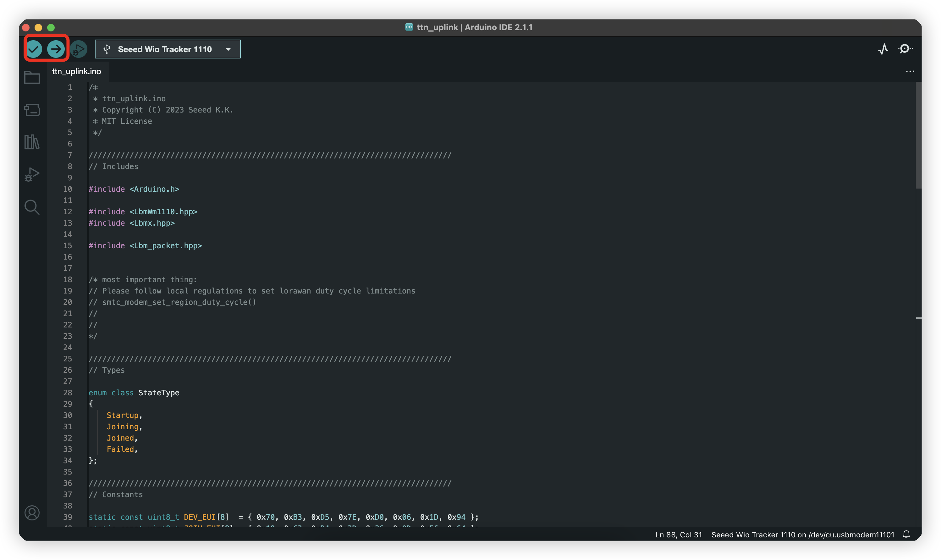Open the Boards Manager sidebar
Image resolution: width=941 pixels, height=560 pixels.
click(32, 110)
